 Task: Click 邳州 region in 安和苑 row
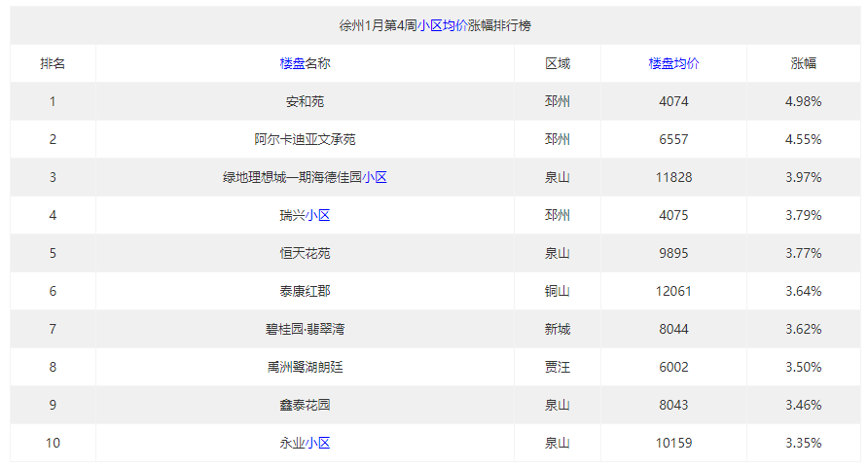pyautogui.click(x=558, y=102)
